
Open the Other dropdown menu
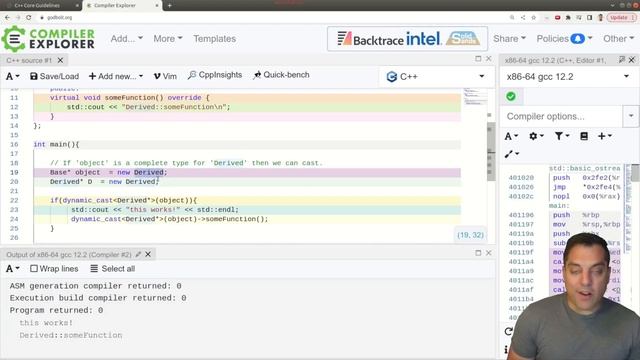coord(618,39)
